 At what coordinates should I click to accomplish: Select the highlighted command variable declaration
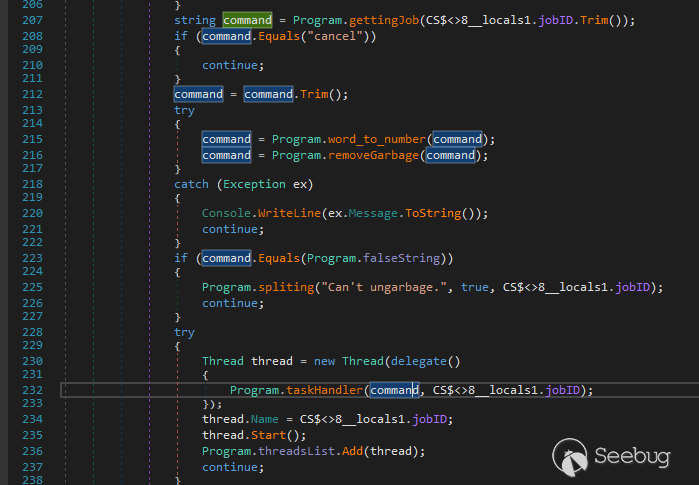(x=247, y=20)
